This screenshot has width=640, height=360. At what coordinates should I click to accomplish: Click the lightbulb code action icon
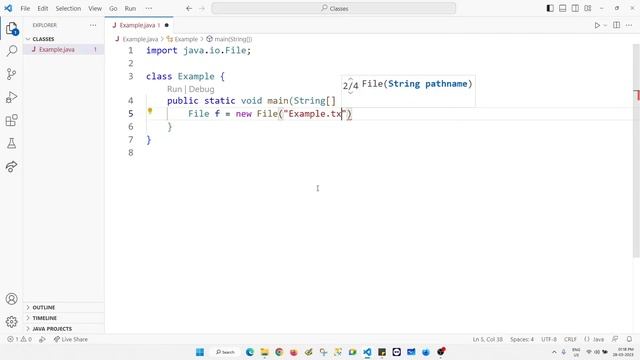point(150,111)
